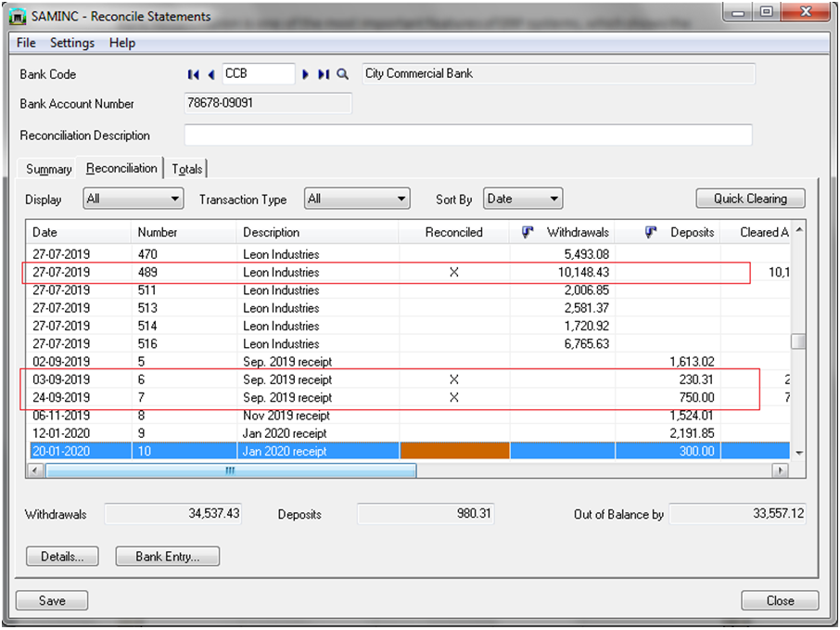Select withdrawal amount 10,148.43

coord(583,273)
